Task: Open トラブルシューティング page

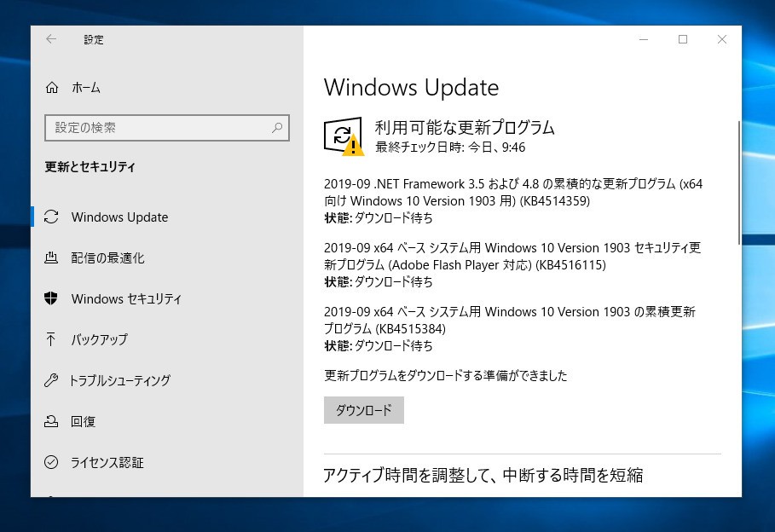Action: pyautogui.click(x=167, y=380)
